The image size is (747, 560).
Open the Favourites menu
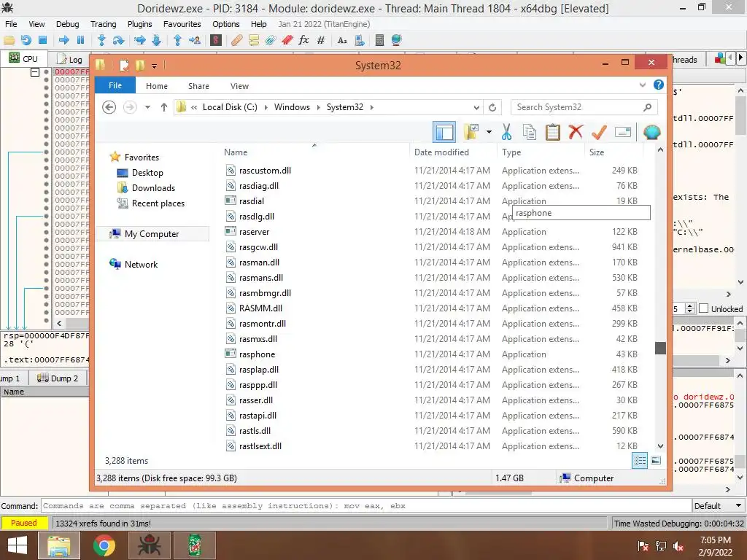[x=182, y=24]
